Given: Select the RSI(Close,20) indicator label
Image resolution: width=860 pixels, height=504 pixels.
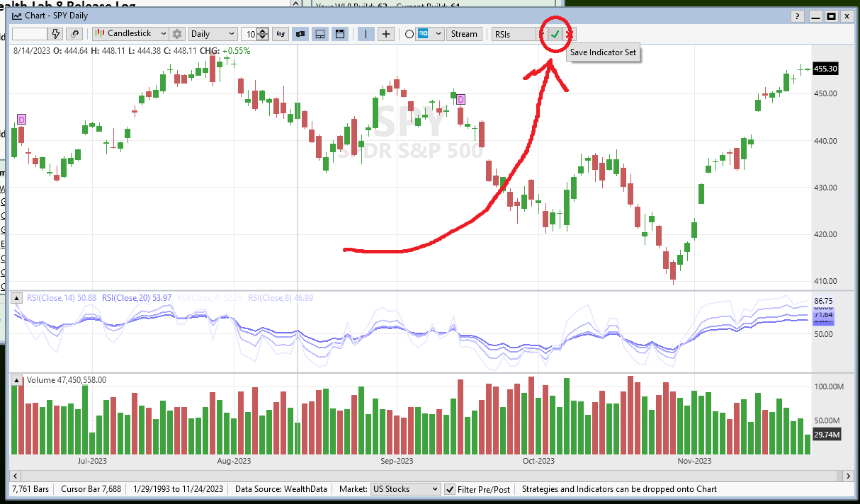Looking at the screenshot, I should tap(137, 298).
